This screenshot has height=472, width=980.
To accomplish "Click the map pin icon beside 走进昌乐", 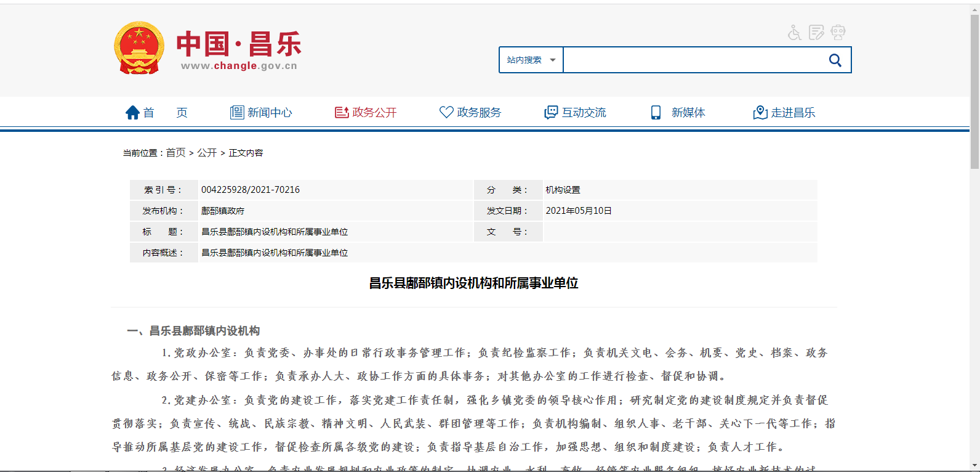I will click(760, 113).
